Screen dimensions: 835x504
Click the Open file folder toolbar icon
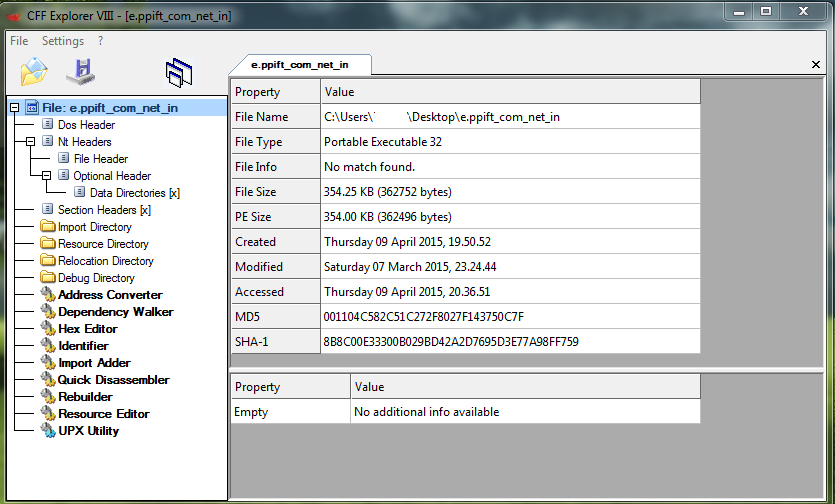tap(34, 71)
